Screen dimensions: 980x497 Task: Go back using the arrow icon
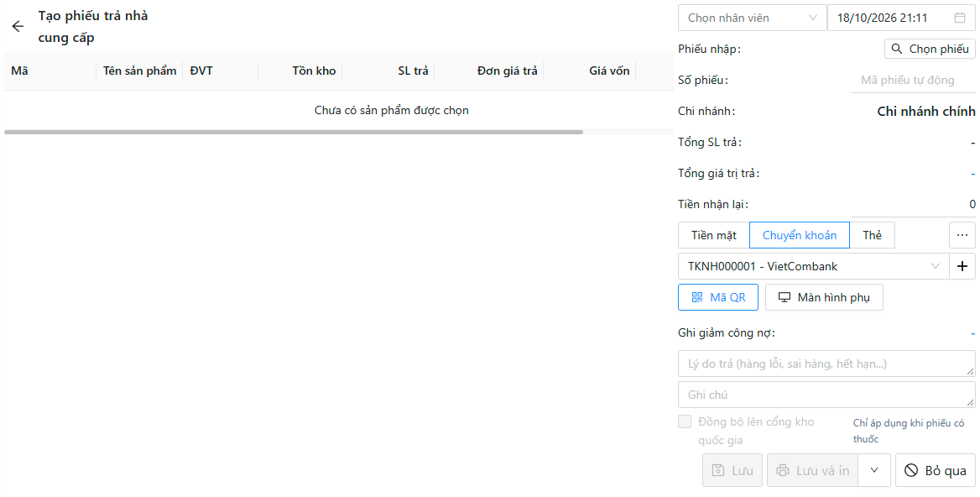pyautogui.click(x=18, y=26)
